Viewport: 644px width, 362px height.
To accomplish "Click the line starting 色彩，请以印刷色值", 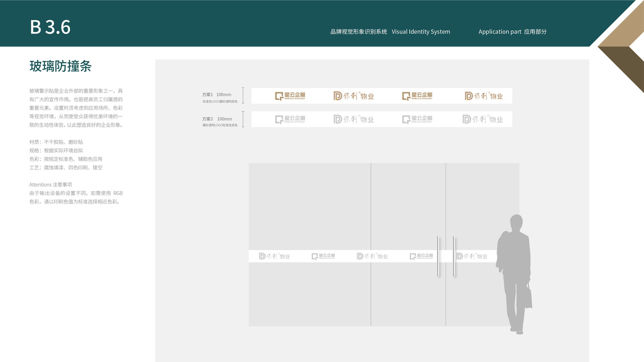I will coord(74,202).
